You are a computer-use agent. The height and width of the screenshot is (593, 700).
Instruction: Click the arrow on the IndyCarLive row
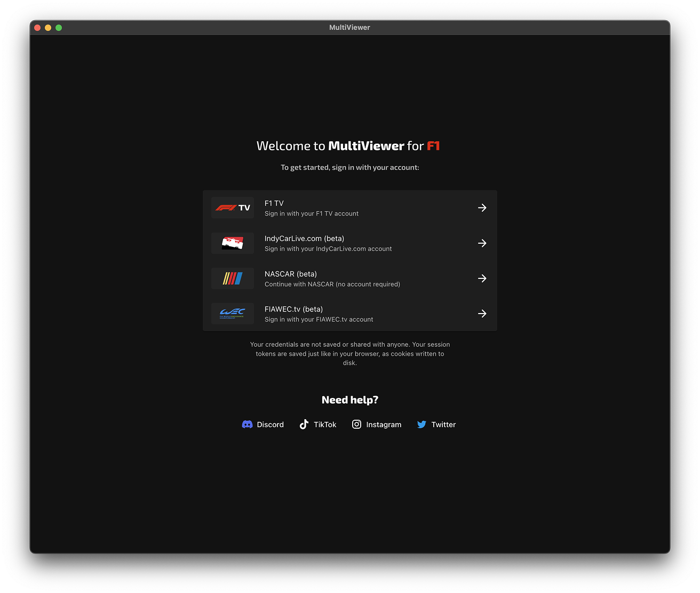[482, 243]
